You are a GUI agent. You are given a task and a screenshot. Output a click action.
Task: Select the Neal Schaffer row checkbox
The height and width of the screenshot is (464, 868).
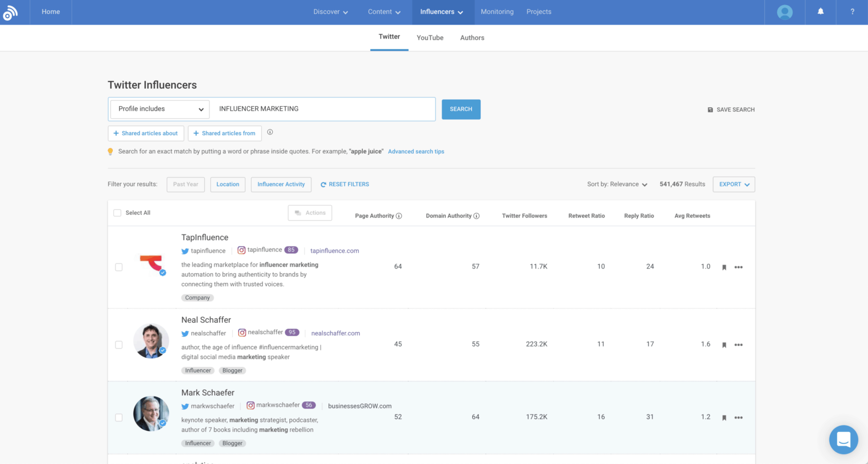click(119, 345)
